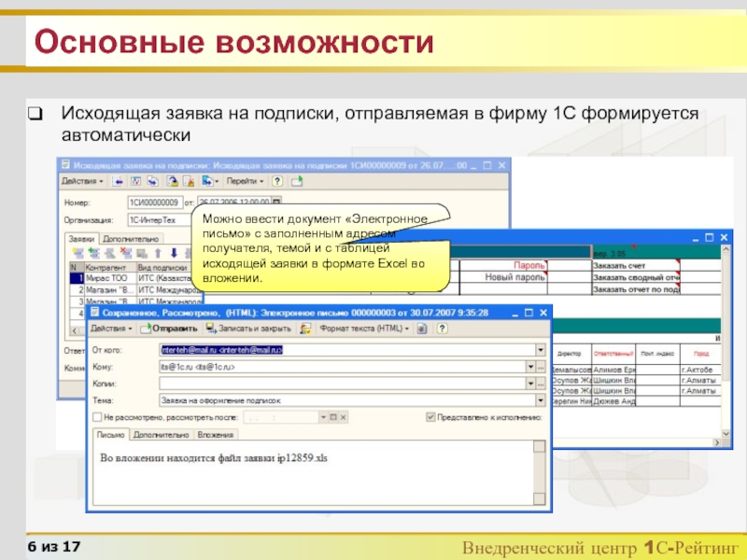Click the Контрагент column header

[110, 268]
